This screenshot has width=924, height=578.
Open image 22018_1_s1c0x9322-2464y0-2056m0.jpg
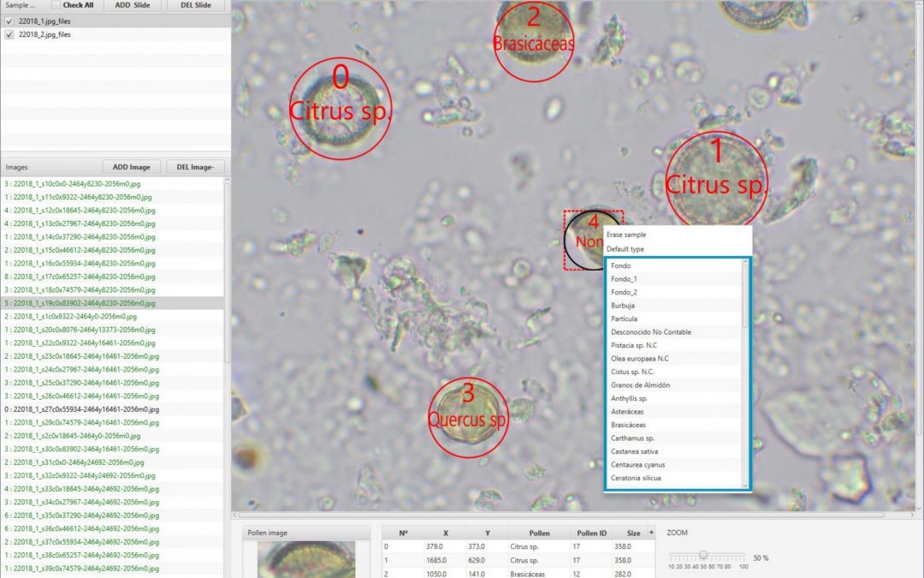click(x=112, y=317)
